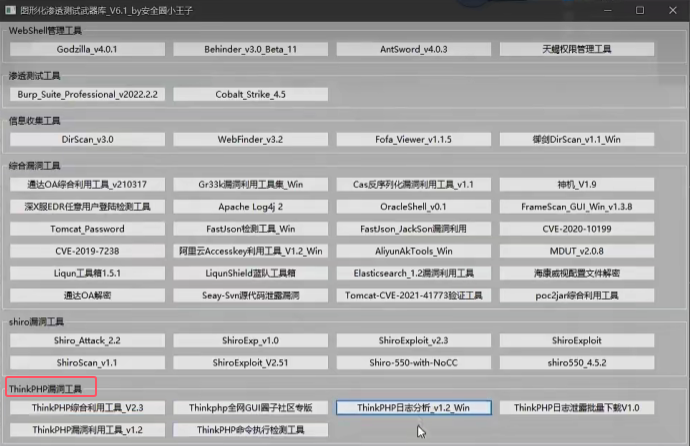Run DirScan_v3.0
The image size is (690, 446).
pos(87,139)
